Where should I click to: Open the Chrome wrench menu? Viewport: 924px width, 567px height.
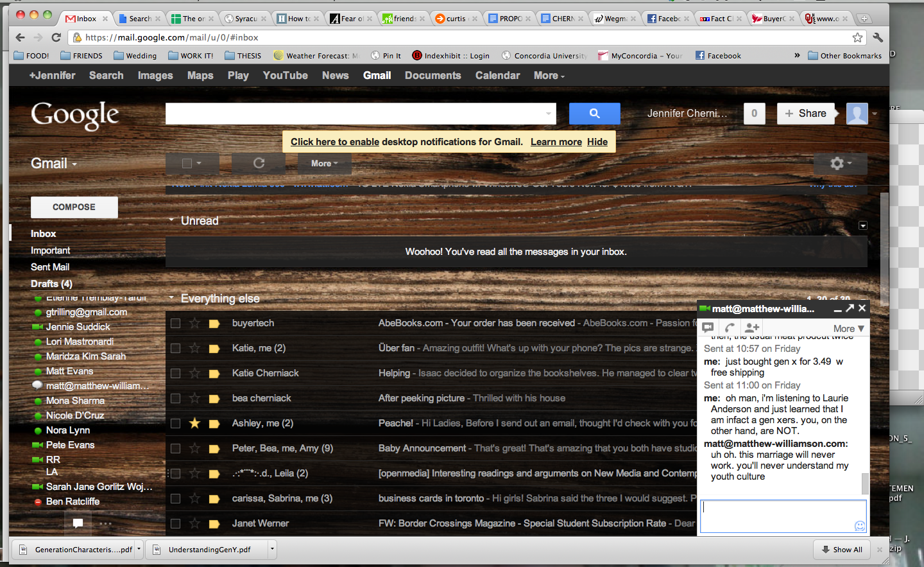[878, 37]
